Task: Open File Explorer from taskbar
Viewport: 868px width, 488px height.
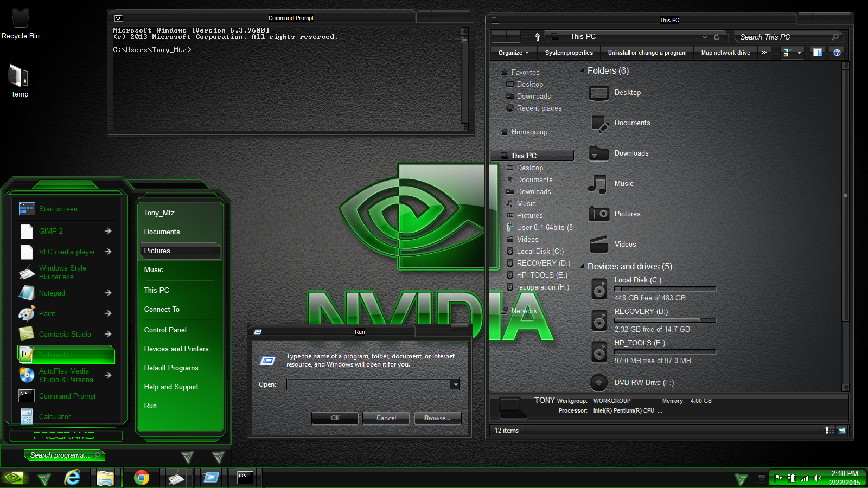Action: (105, 478)
